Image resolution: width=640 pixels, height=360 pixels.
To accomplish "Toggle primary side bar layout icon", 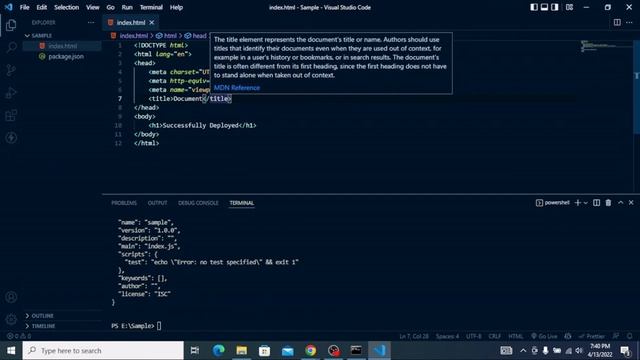I will pyautogui.click(x=533, y=7).
